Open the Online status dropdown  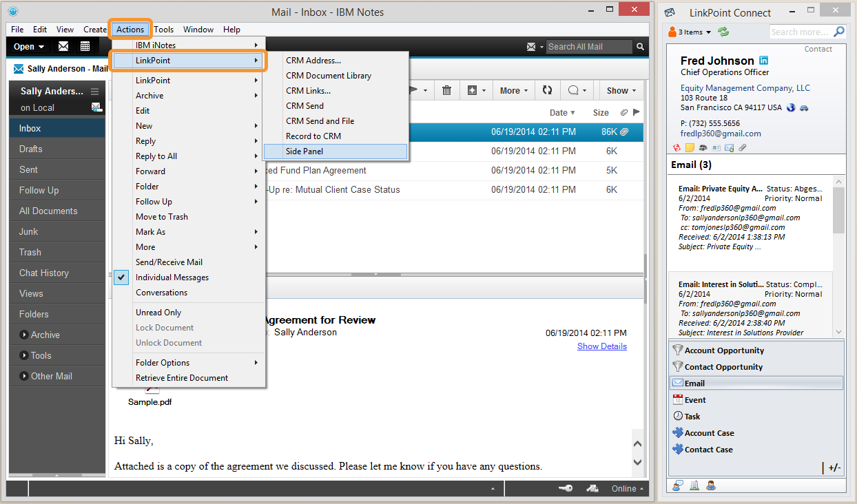point(628,488)
